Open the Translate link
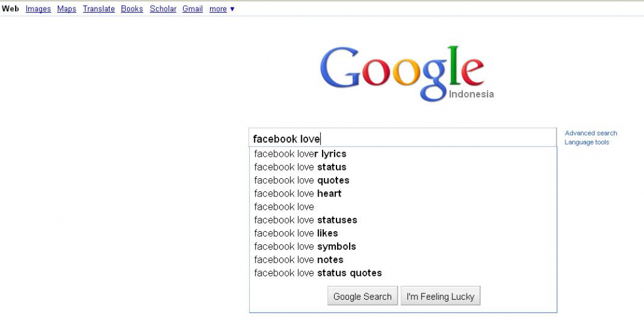The image size is (644, 328). [99, 9]
